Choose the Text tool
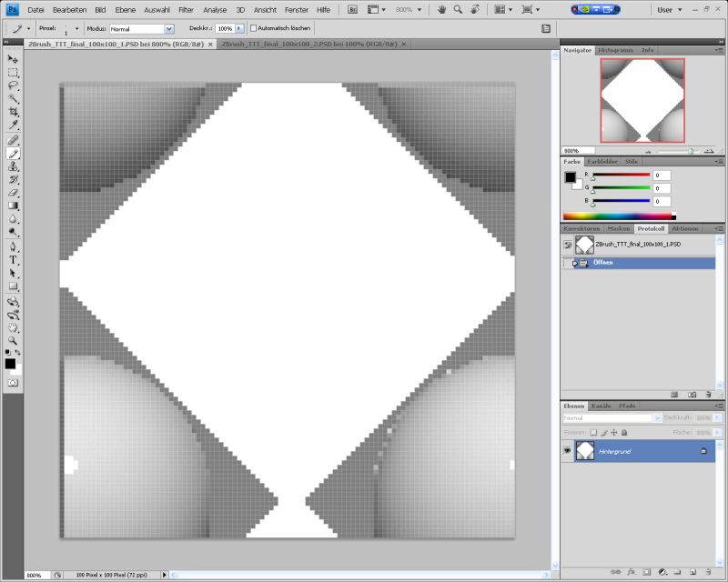Screen dimensions: 728x582 tap(13, 260)
